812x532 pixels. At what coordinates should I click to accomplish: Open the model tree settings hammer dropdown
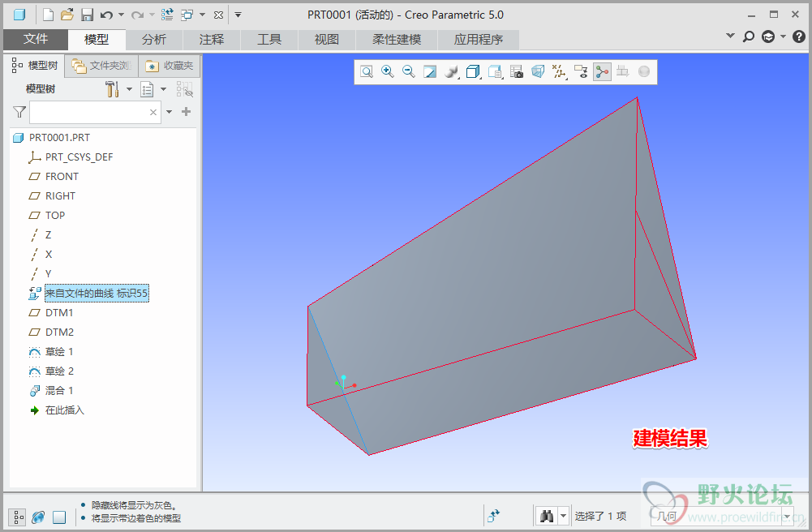(129, 89)
